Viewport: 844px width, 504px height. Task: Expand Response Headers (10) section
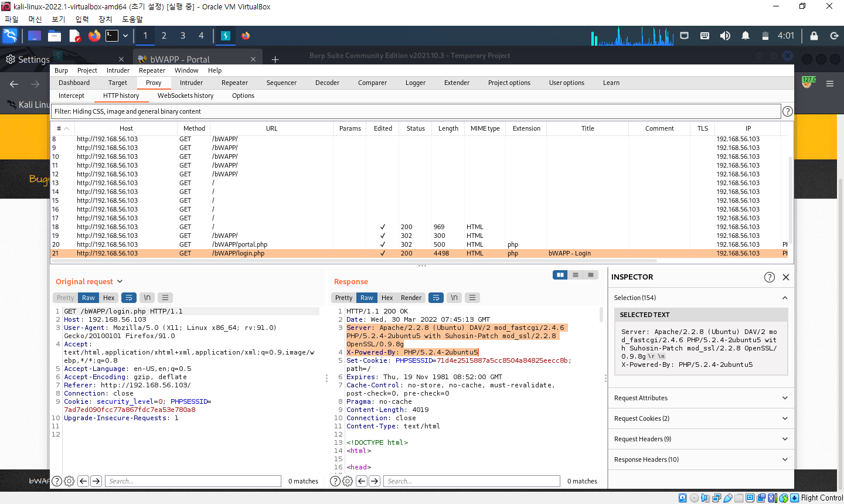coord(701,459)
